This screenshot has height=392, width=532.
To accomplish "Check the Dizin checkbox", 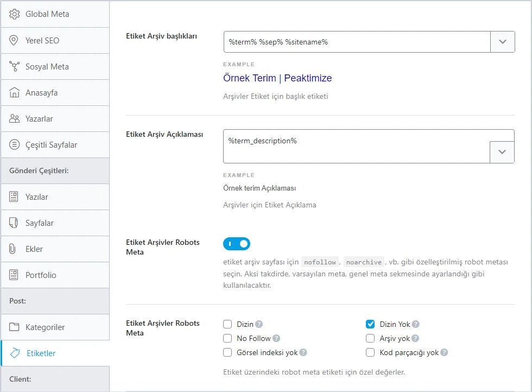I will pos(227,325).
